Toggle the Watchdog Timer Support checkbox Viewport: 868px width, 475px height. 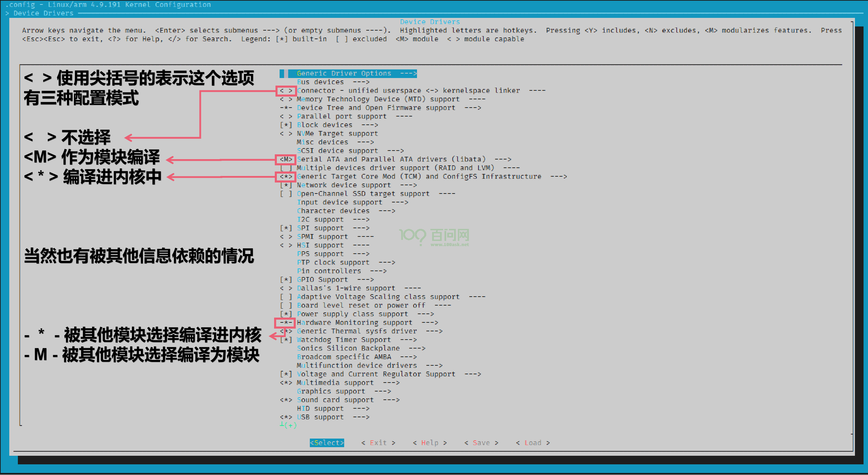286,340
